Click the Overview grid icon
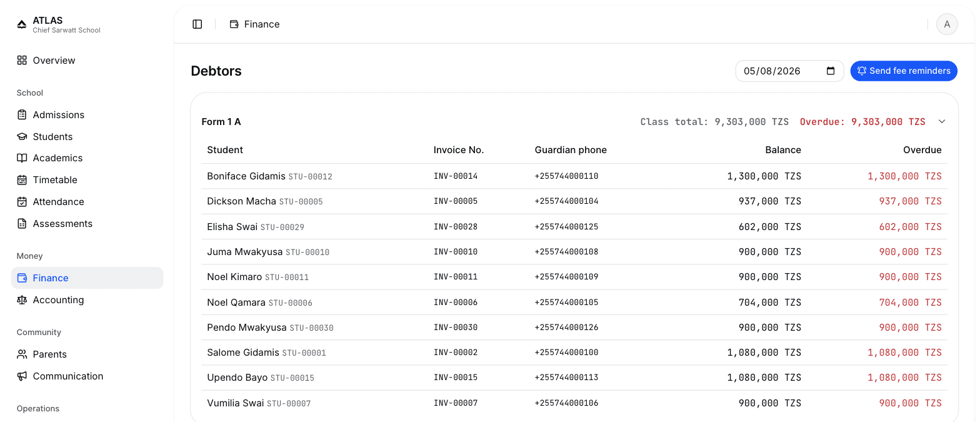 click(x=22, y=61)
